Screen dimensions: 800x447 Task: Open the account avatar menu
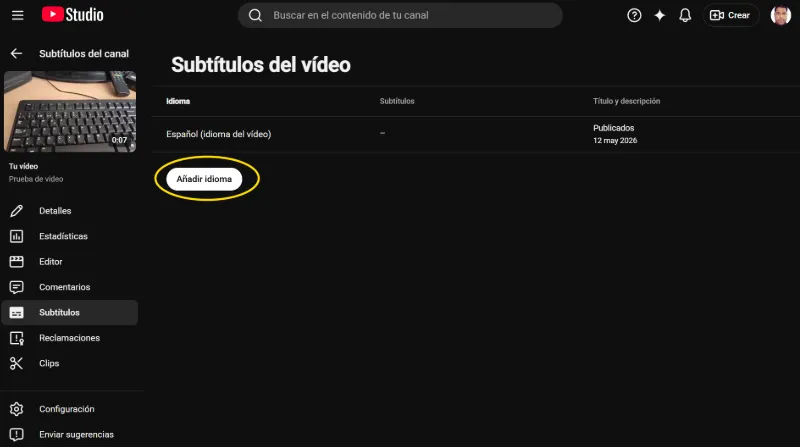[781, 15]
